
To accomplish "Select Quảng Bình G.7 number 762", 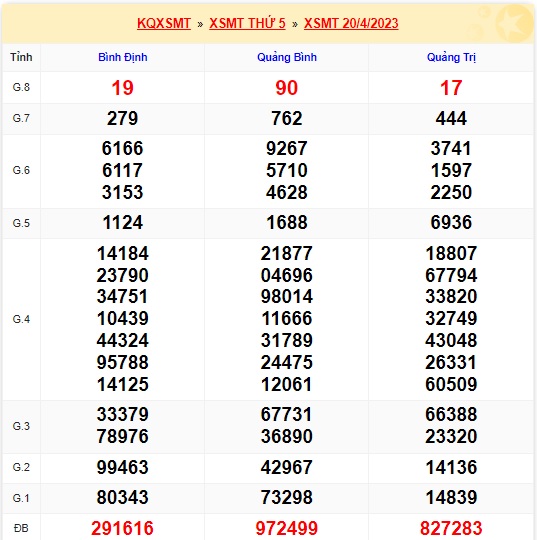I will point(287,118).
